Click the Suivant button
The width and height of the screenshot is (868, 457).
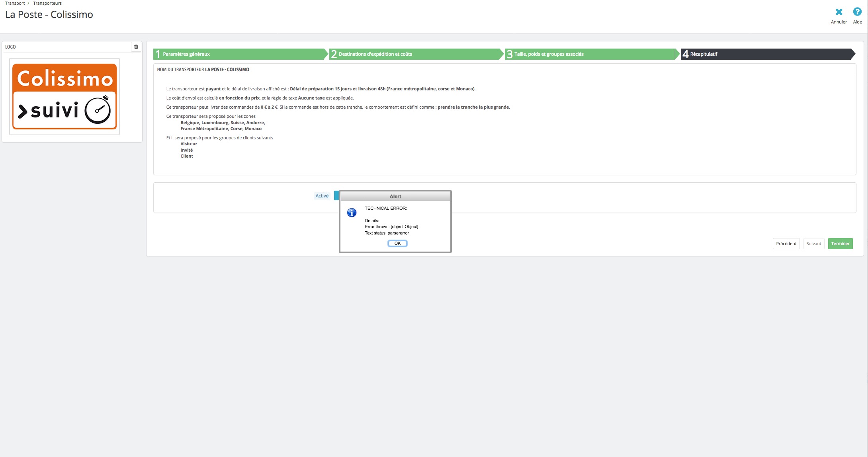tap(813, 244)
